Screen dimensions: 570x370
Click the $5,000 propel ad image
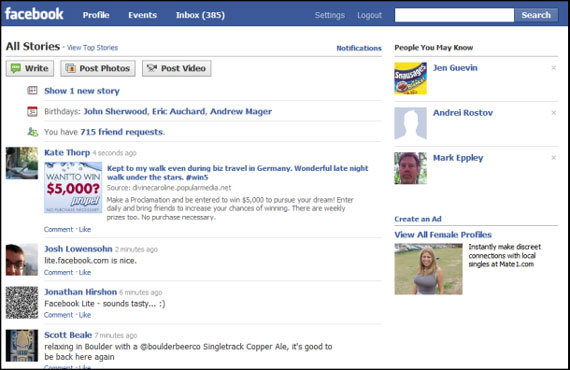tap(73, 188)
